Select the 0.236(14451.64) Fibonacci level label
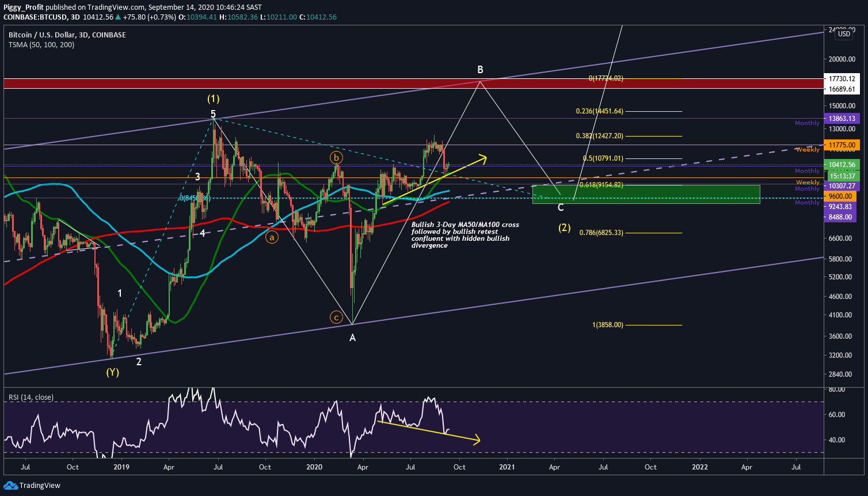The image size is (868, 496). click(600, 111)
